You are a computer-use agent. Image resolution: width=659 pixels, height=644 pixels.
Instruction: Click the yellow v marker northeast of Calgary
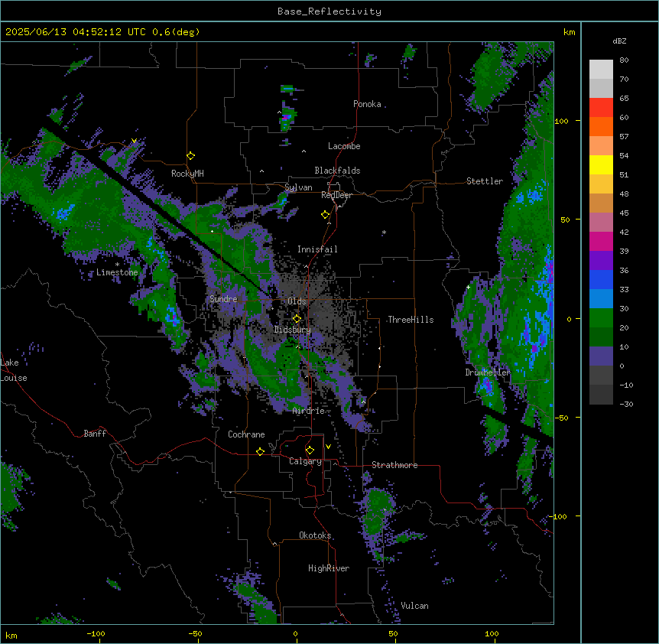coord(328,447)
